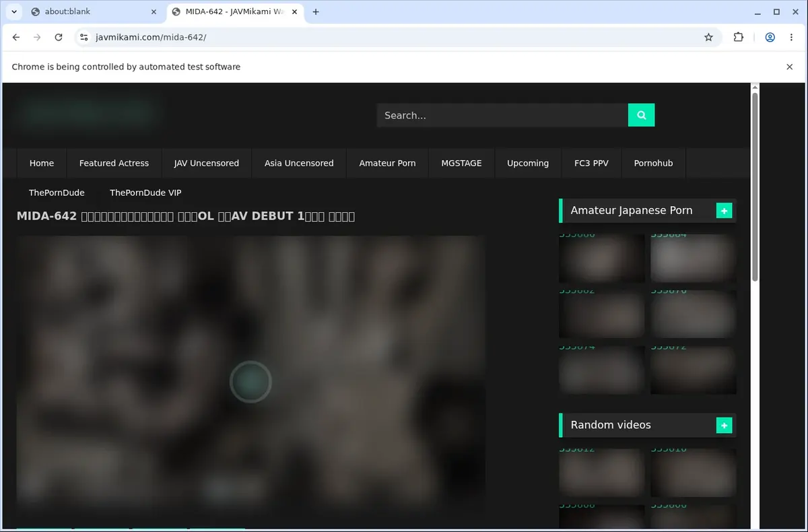Select the Asia Uncensored menu item
The width and height of the screenshot is (808, 532).
coord(299,163)
